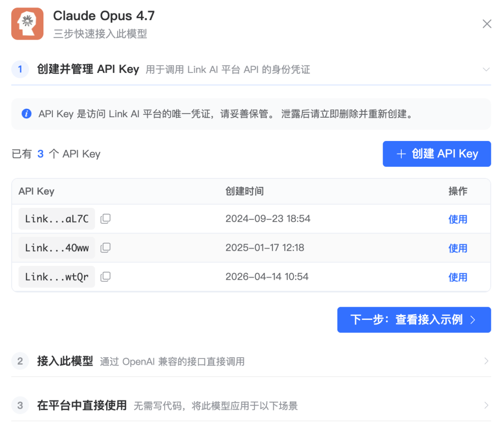Click the step number 1 badge

tap(20, 69)
